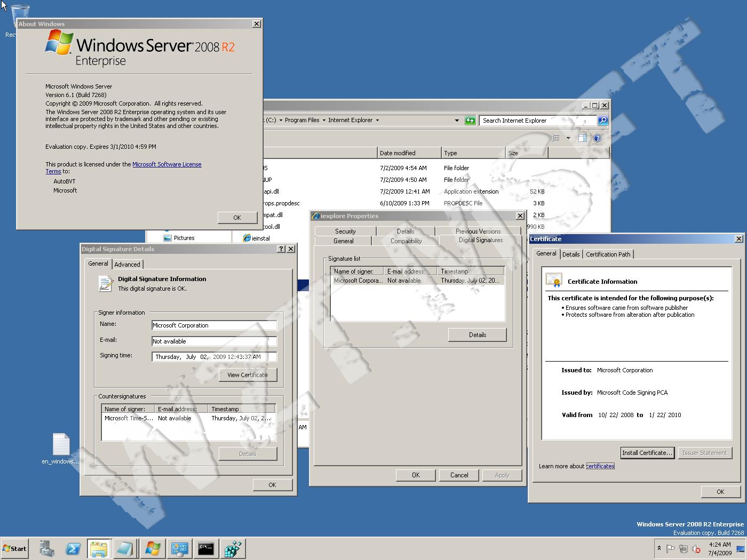Click the muted volume tray icon
Viewport: 747px width, 560px height.
[696, 548]
